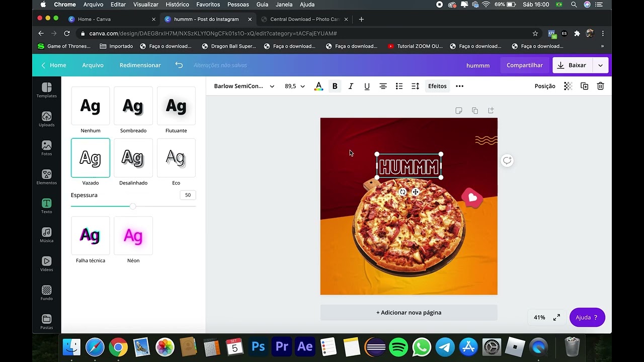Bookmark this page with the star icon

535,33
